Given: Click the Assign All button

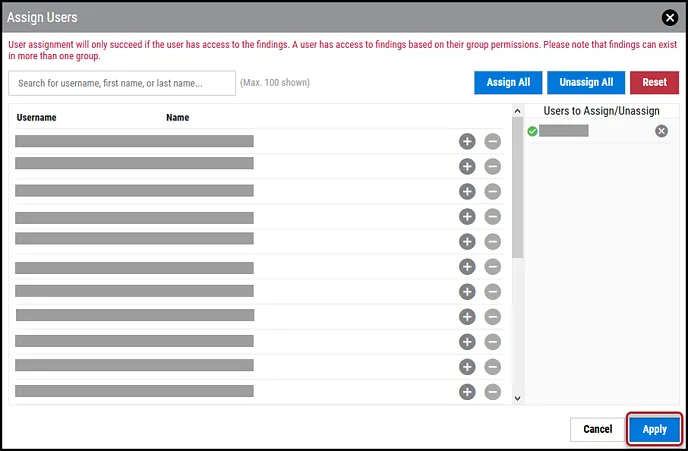Looking at the screenshot, I should click(508, 82).
